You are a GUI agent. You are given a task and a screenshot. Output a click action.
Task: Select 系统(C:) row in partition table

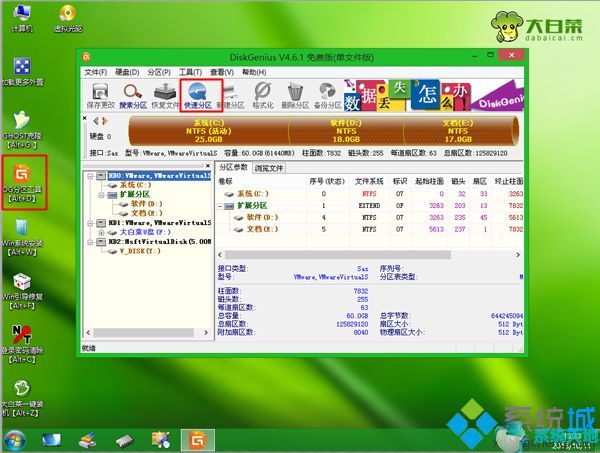tap(370, 194)
